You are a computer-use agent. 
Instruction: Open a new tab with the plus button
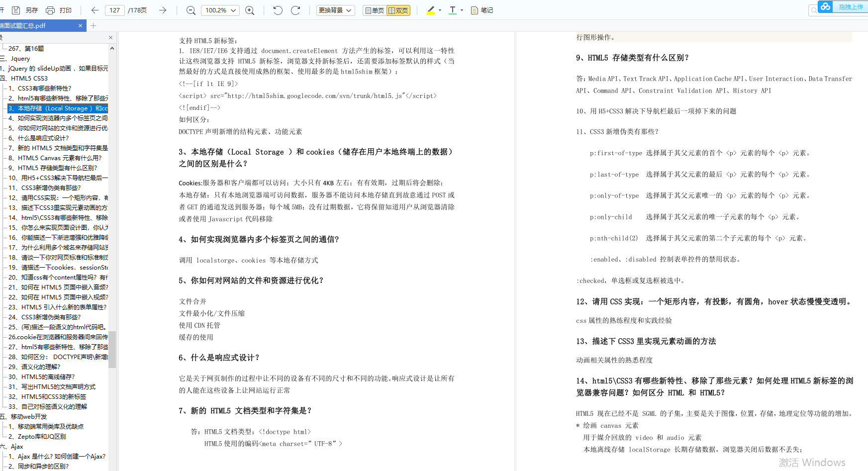click(93, 25)
